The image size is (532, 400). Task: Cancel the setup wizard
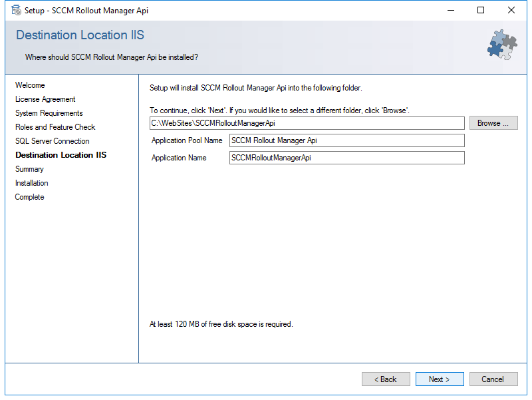493,379
